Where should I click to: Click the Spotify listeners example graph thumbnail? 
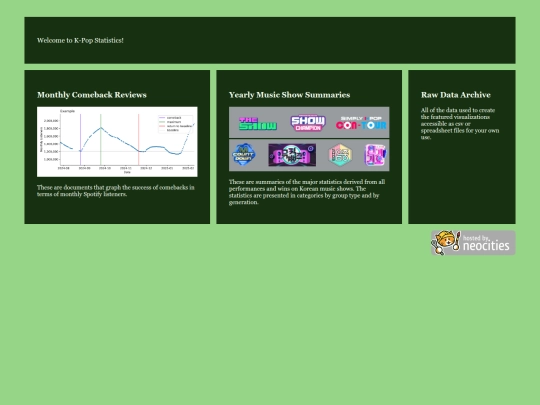pyautogui.click(x=117, y=142)
